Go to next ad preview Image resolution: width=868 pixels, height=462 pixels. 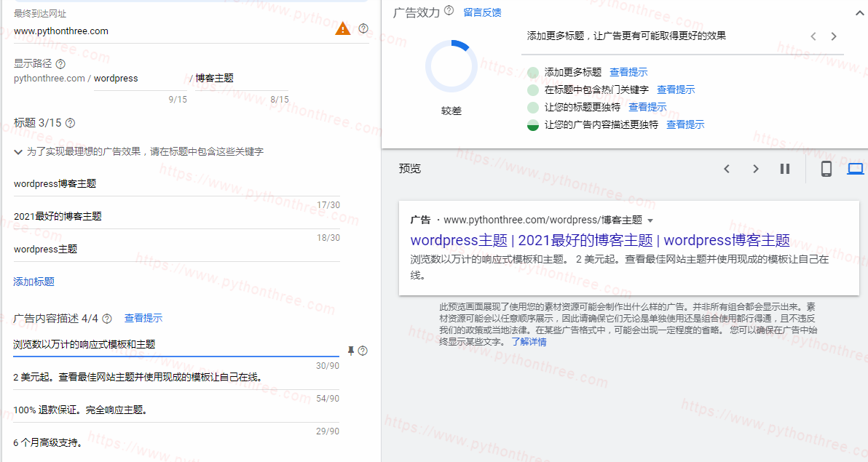coord(756,169)
